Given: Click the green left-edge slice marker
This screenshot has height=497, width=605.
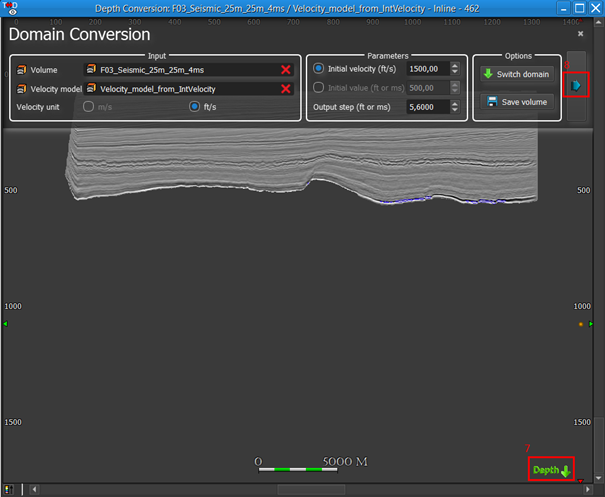Looking at the screenshot, I should point(5,324).
